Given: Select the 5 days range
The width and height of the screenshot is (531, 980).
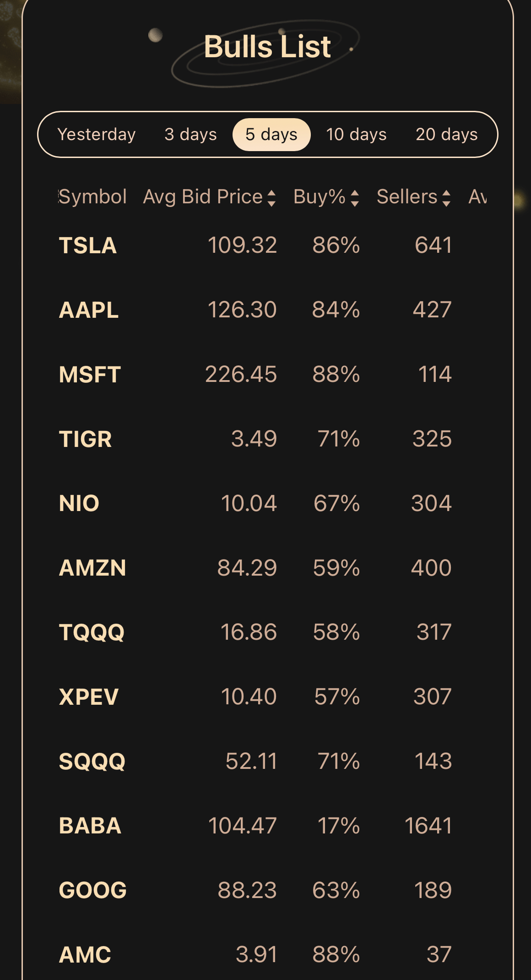Looking at the screenshot, I should click(271, 134).
